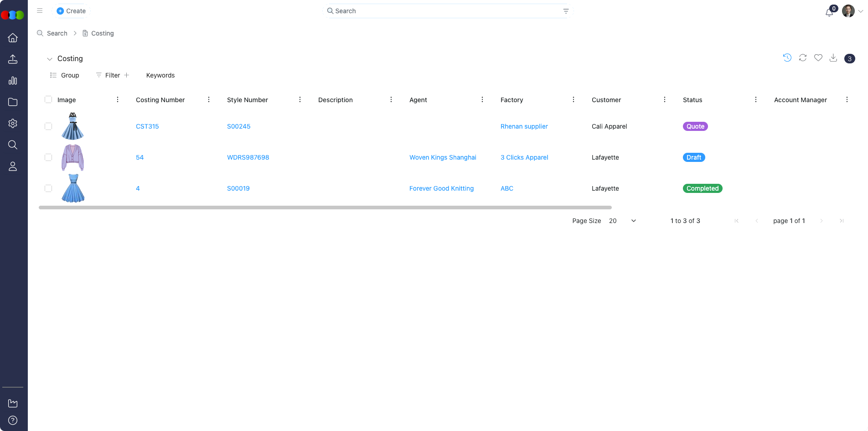This screenshot has height=431, width=868.
Task: Open the Status column options menu
Action: pos(755,99)
